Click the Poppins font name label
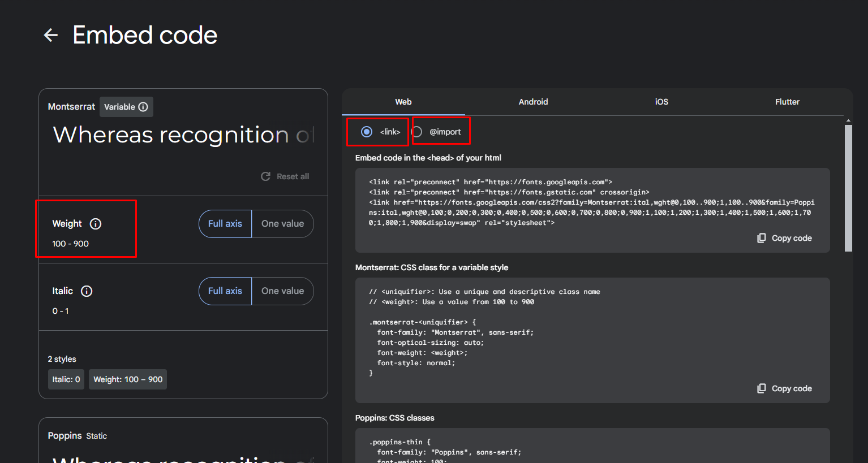 coord(65,436)
